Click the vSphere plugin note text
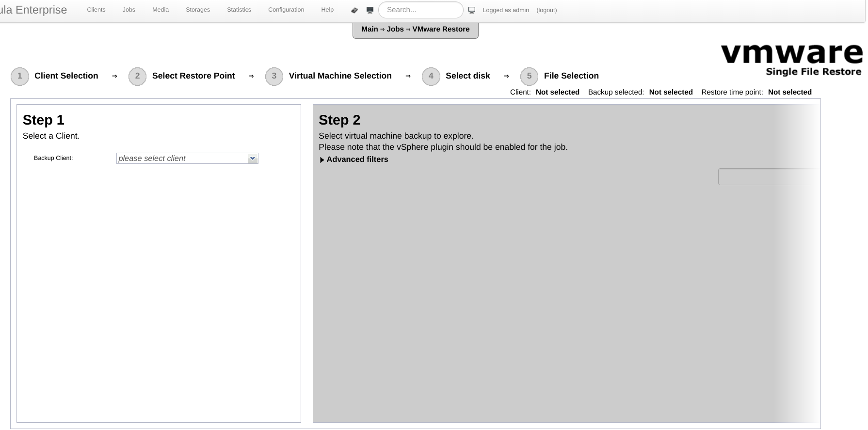The width and height of the screenshot is (868, 430). click(443, 147)
